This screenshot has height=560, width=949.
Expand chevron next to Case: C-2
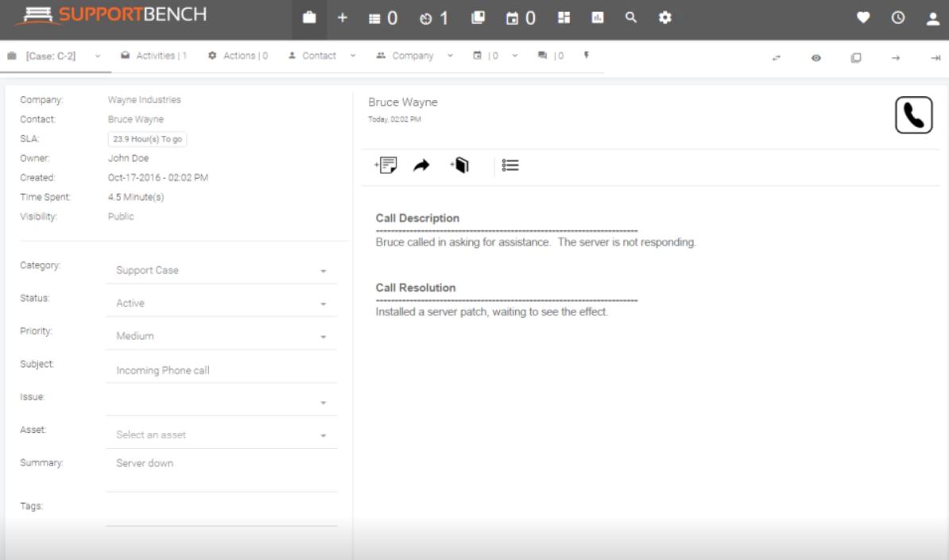(98, 56)
